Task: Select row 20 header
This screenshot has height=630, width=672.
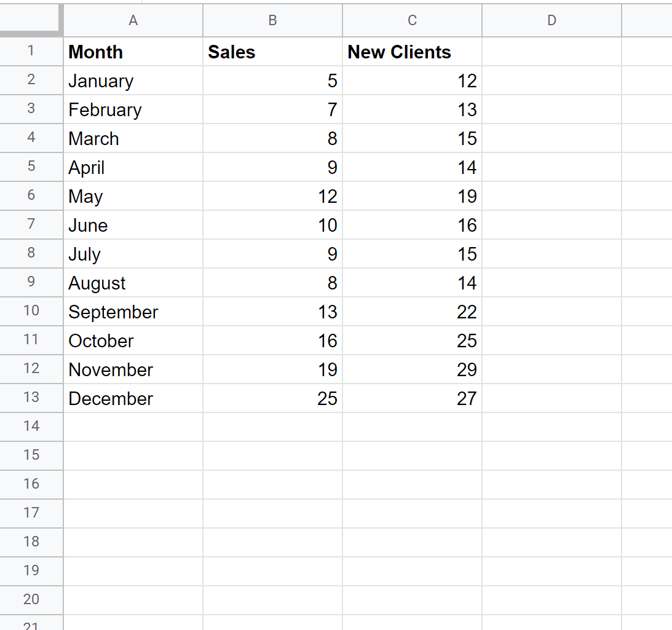Action: [31, 599]
